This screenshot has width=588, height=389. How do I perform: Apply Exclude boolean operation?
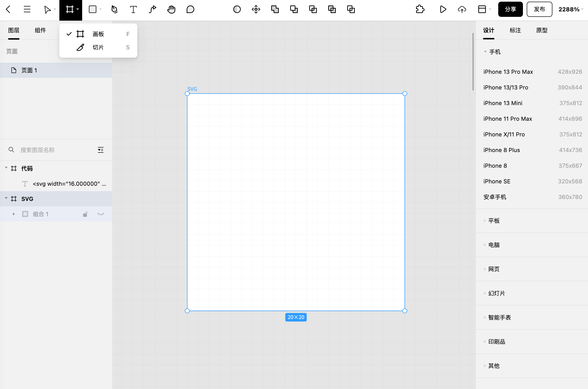pos(332,9)
